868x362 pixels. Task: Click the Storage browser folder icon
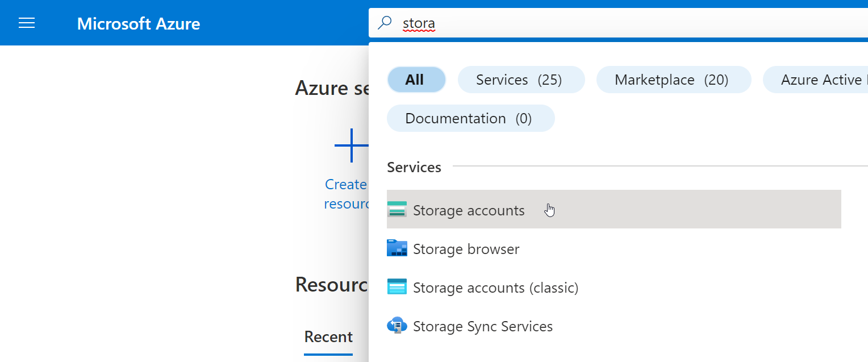(397, 248)
